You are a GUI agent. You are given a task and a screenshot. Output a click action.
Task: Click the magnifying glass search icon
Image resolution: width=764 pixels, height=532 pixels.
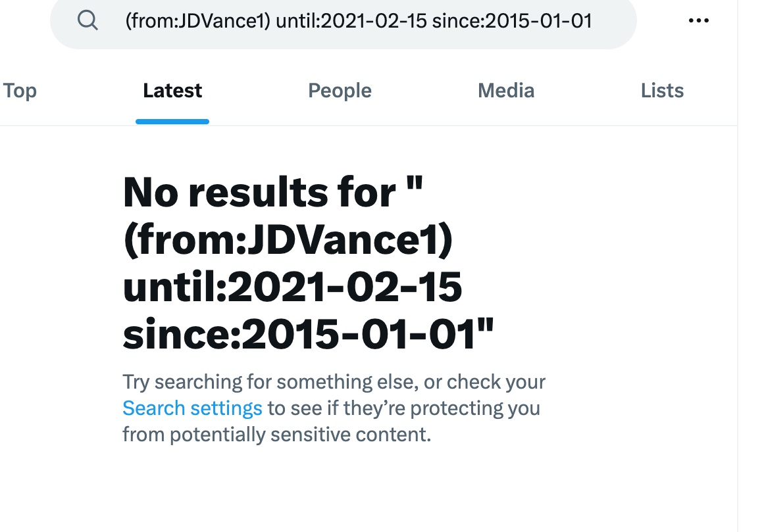tap(88, 21)
